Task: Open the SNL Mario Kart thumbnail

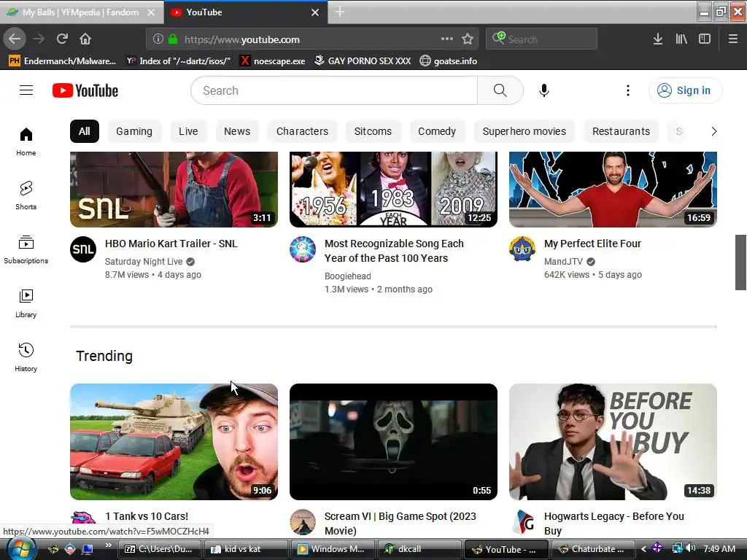Action: 174,190
